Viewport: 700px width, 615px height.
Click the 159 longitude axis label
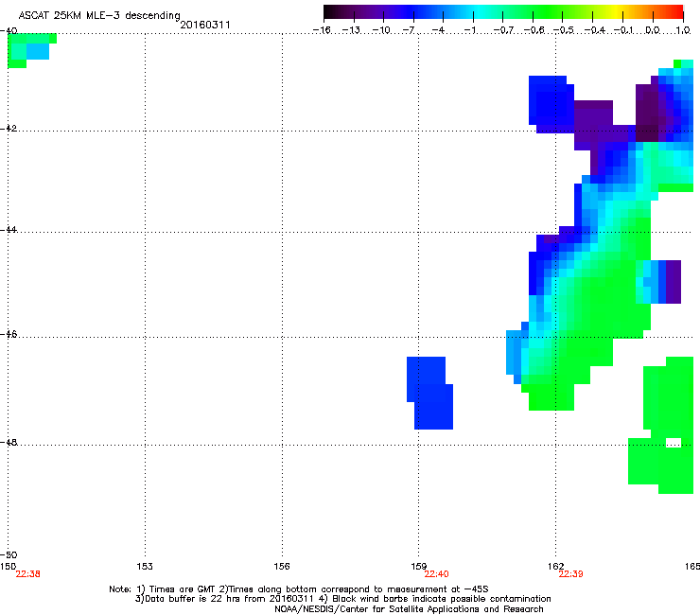click(x=419, y=567)
